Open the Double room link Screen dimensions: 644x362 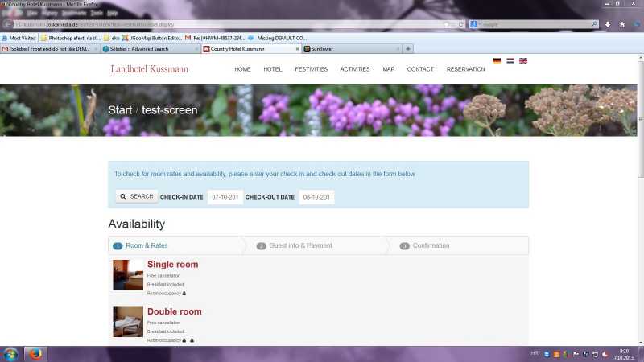[x=174, y=311]
